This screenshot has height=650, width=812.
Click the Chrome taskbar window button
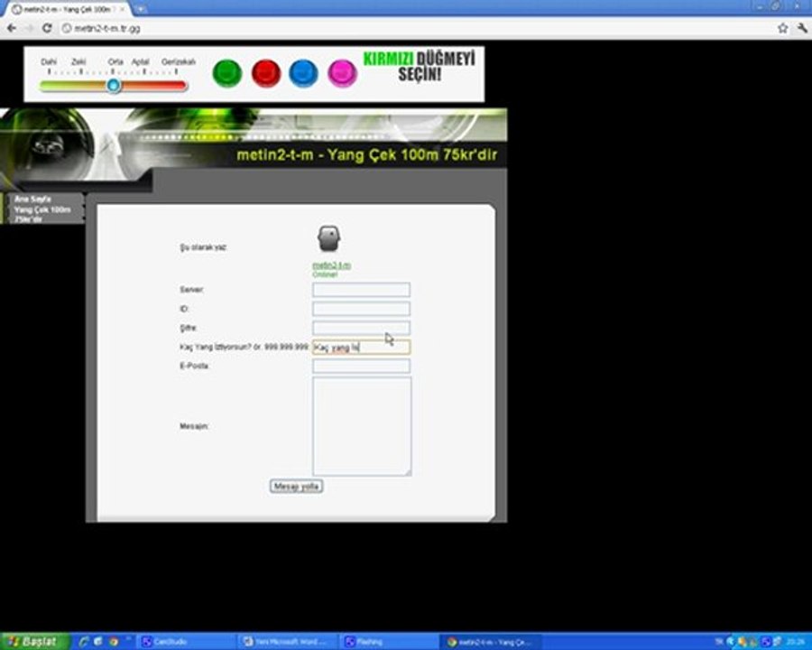click(492, 642)
